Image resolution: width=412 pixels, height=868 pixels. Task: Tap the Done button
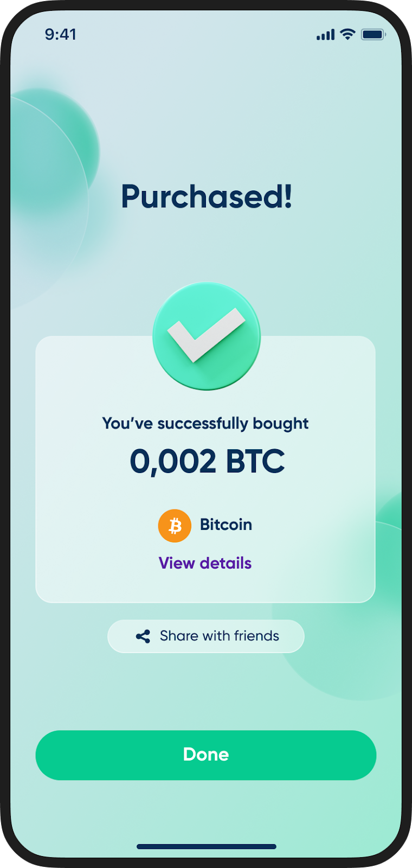206,755
